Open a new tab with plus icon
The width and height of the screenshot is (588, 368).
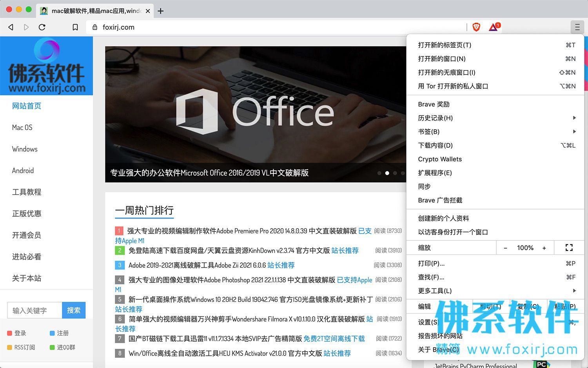click(x=160, y=11)
